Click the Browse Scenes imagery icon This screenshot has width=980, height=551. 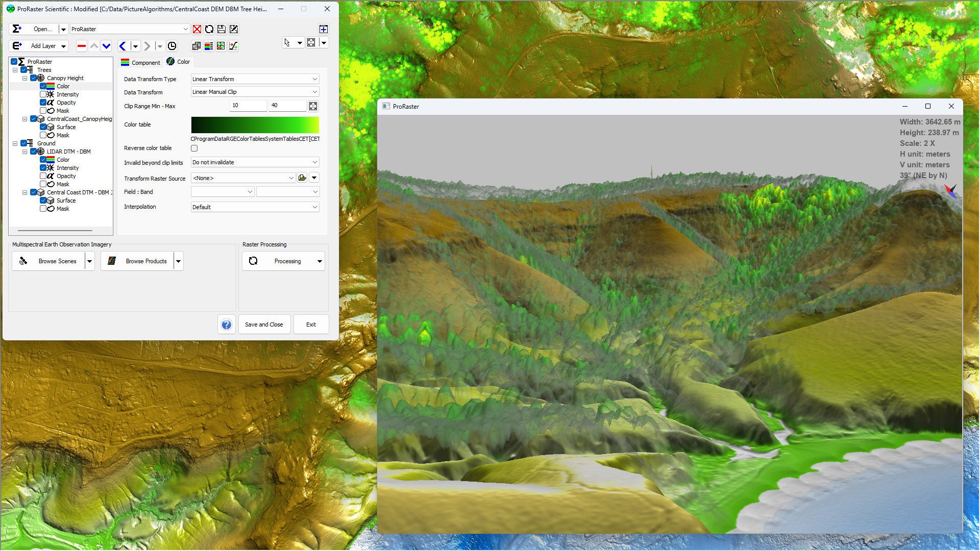coord(23,261)
